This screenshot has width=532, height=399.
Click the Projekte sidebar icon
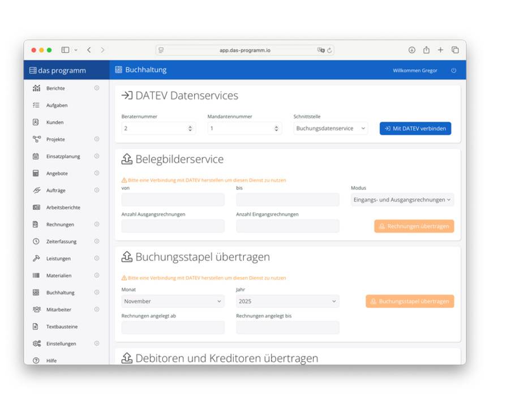point(35,139)
